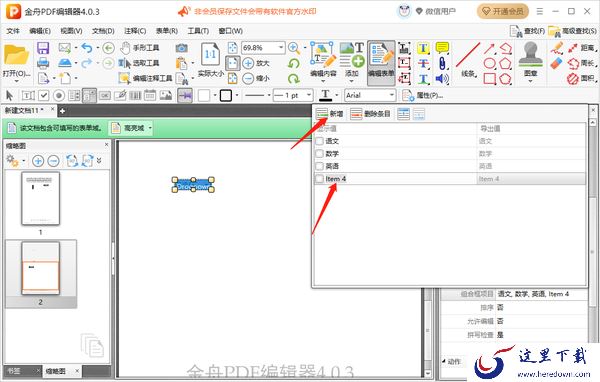Select the radio button form field tool
The image size is (600, 382).
coord(59,95)
